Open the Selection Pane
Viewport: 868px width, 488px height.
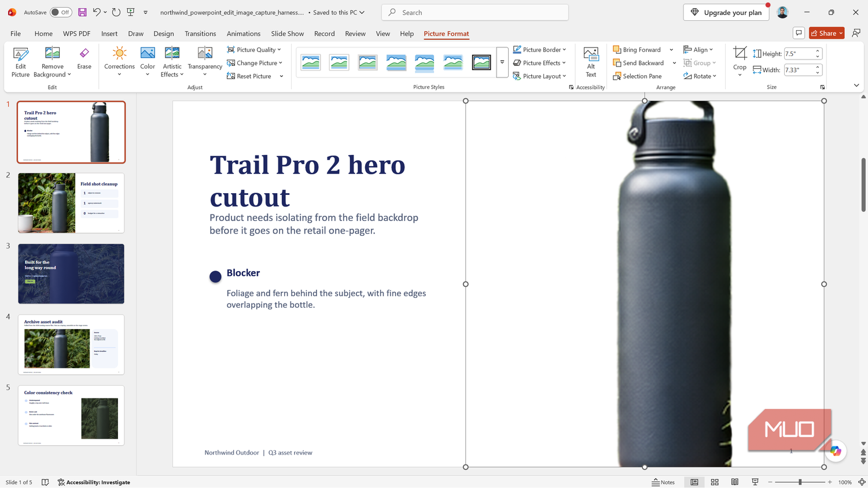click(x=637, y=76)
